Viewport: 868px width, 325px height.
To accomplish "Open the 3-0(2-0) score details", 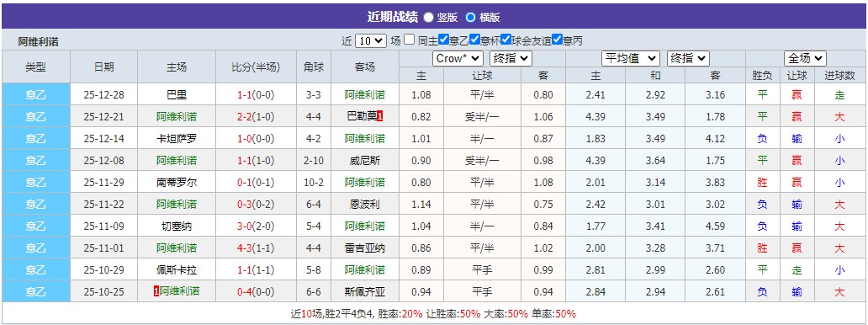I will tap(256, 226).
